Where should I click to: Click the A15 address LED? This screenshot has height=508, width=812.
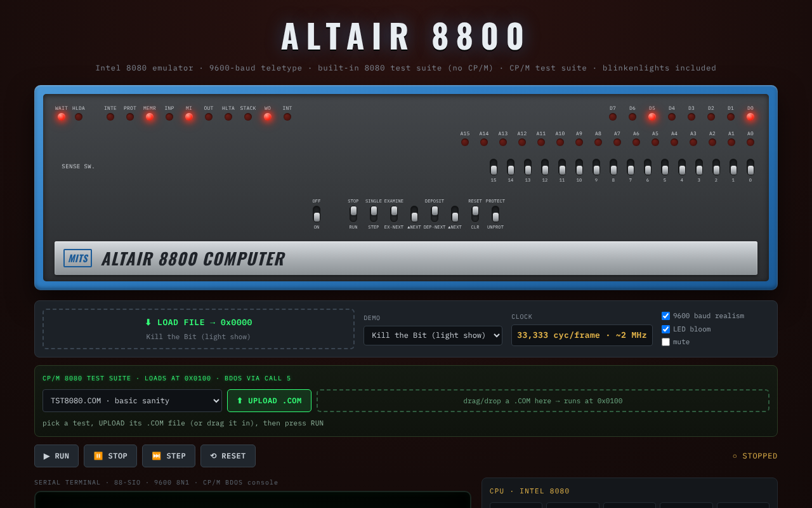click(x=465, y=142)
